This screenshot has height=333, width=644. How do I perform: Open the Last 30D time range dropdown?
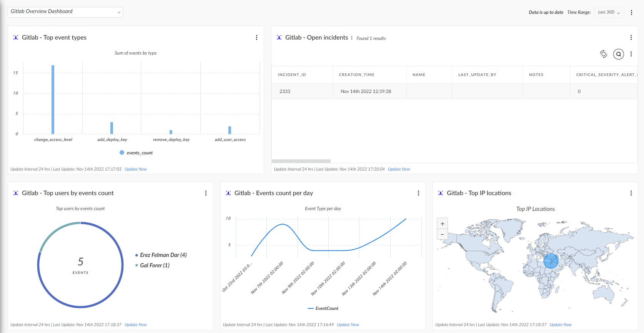click(609, 12)
